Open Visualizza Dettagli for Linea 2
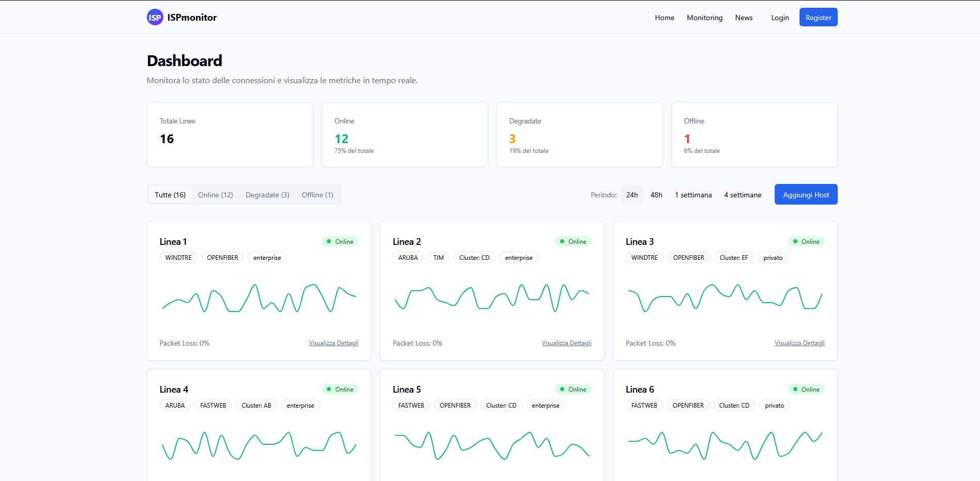This screenshot has height=481, width=980. click(566, 343)
